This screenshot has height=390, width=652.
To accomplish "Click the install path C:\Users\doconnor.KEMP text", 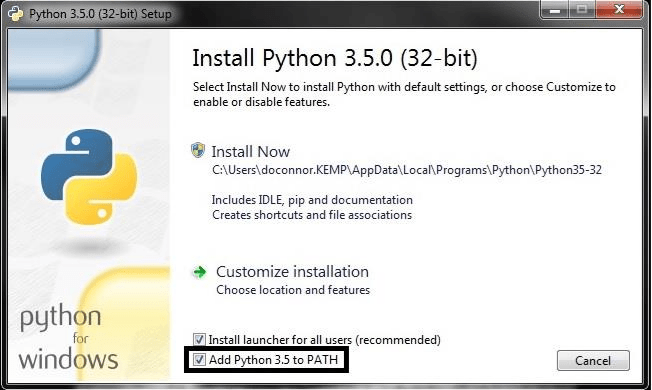I will [x=407, y=170].
